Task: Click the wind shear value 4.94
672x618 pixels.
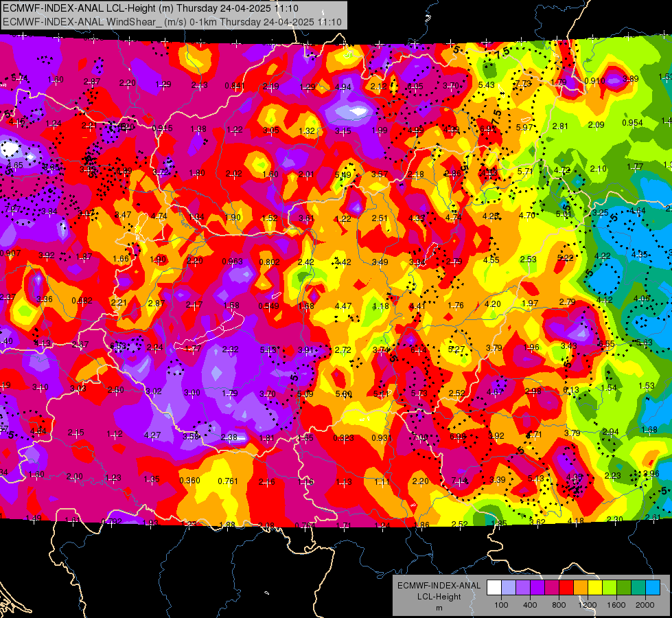Action: tap(343, 87)
